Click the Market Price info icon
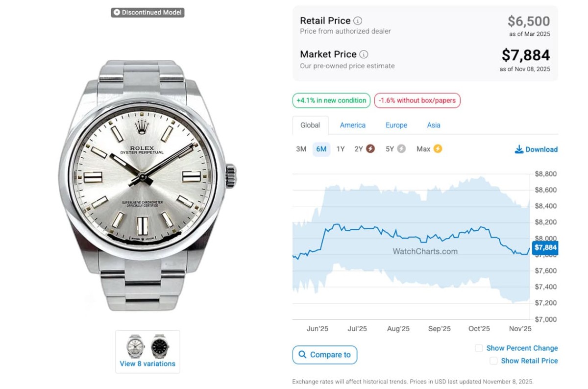 point(364,54)
